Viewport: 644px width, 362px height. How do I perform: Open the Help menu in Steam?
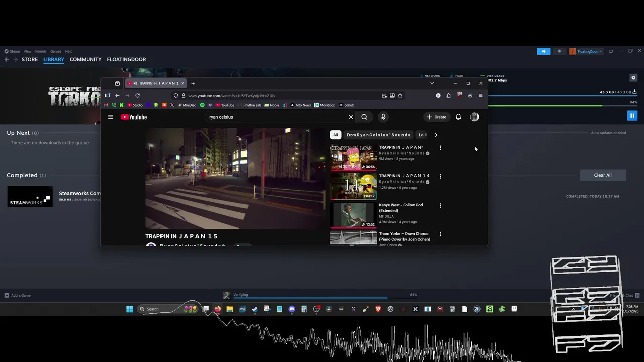point(69,51)
